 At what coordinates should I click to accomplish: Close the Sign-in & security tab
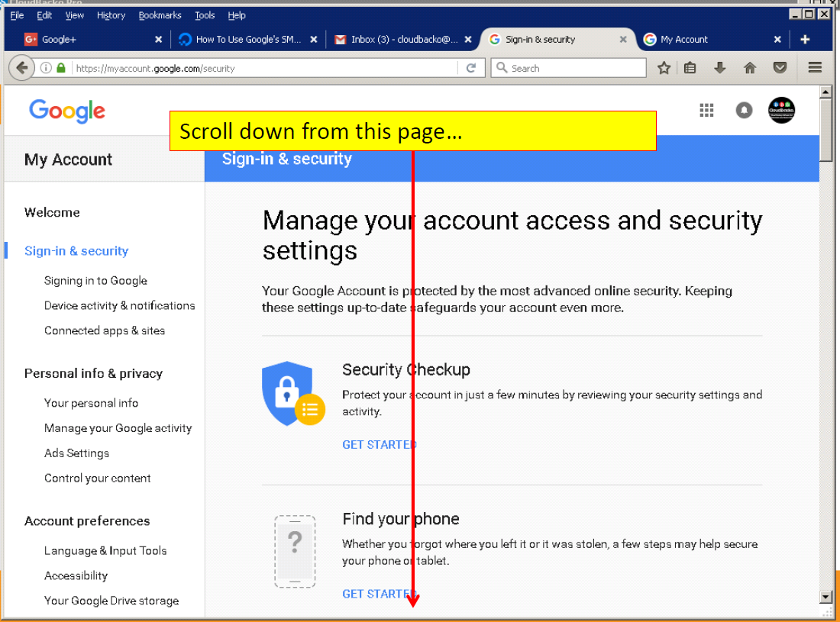[623, 39]
